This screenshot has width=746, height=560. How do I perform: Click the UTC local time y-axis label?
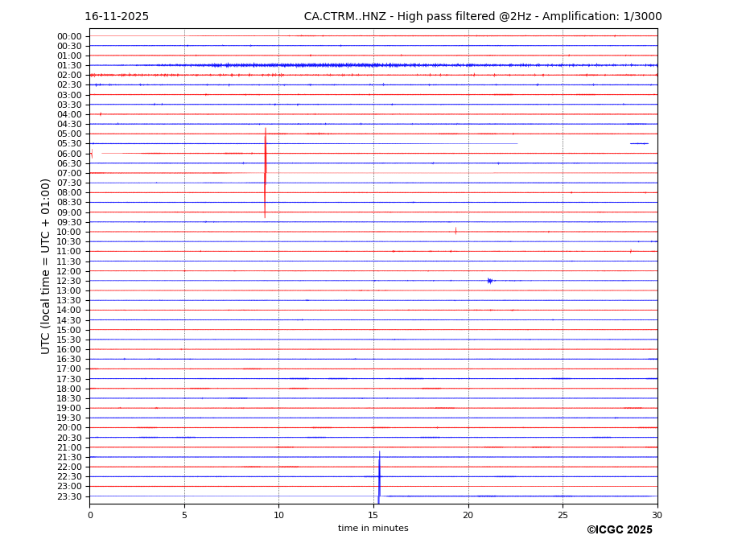(46, 266)
